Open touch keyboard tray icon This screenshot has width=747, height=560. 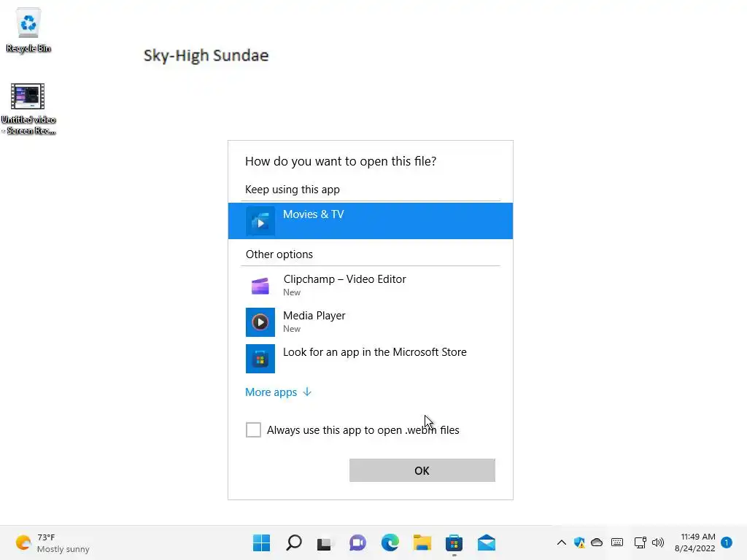(x=617, y=542)
